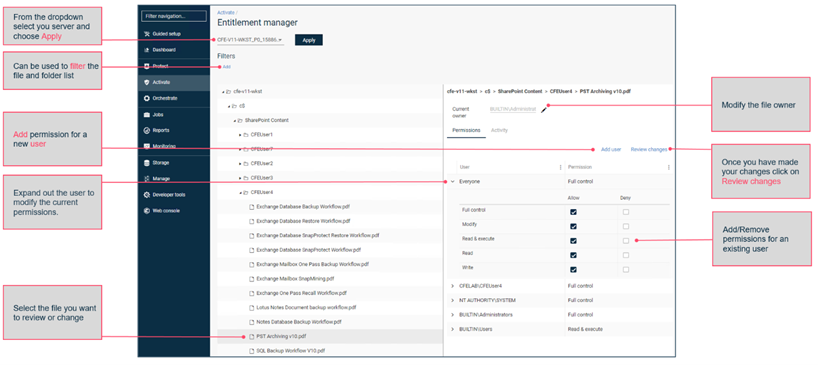Click the file icon of PST Archiving v10.pdf
The height and width of the screenshot is (365, 818).
251,336
